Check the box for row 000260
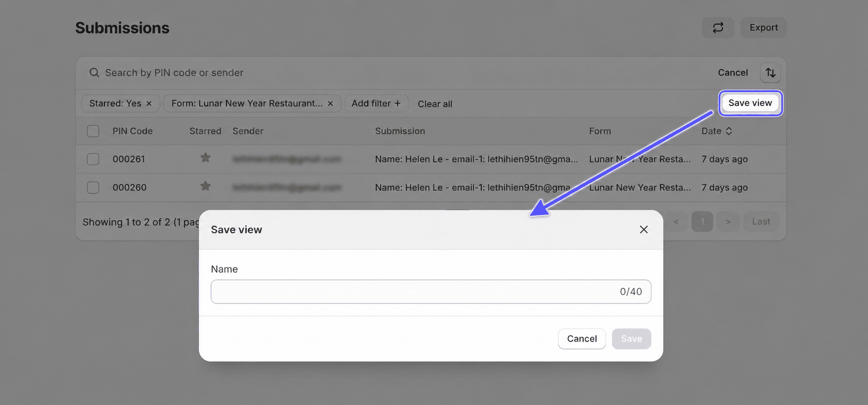Screen dimensions: 868x405 pos(93,188)
